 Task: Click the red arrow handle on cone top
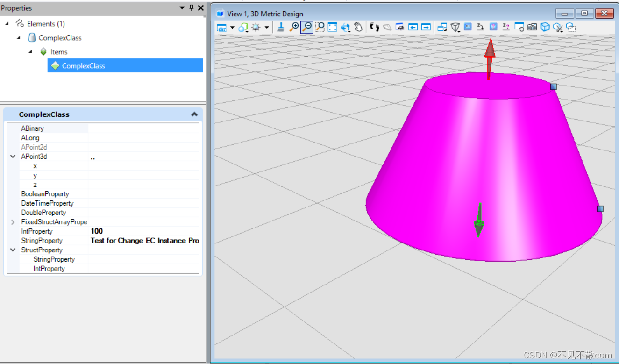(489, 58)
